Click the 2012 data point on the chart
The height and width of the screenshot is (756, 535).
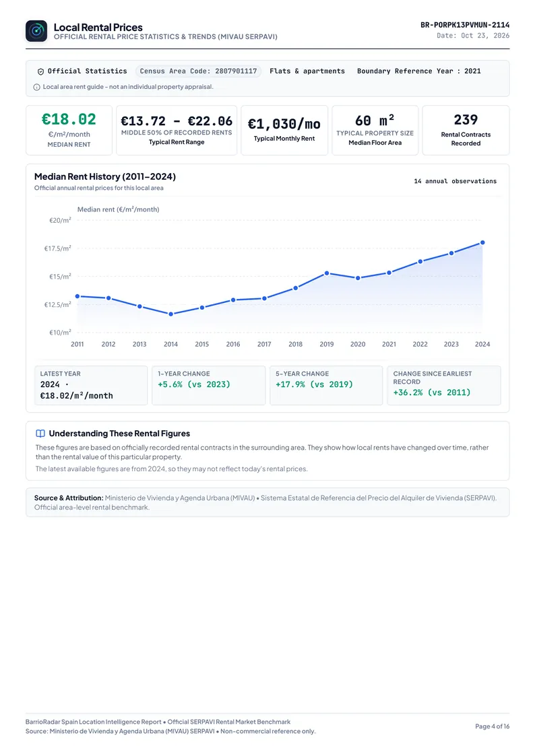[x=108, y=298]
